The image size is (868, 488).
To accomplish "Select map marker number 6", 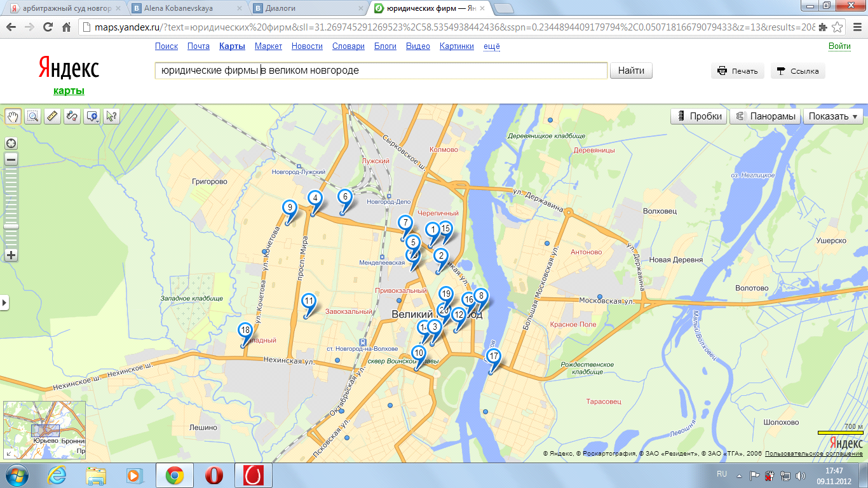I will click(x=344, y=198).
